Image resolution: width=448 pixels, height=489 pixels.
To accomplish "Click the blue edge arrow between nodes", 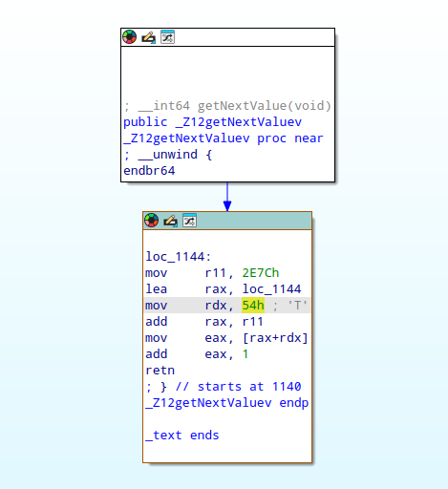I will click(x=227, y=197).
